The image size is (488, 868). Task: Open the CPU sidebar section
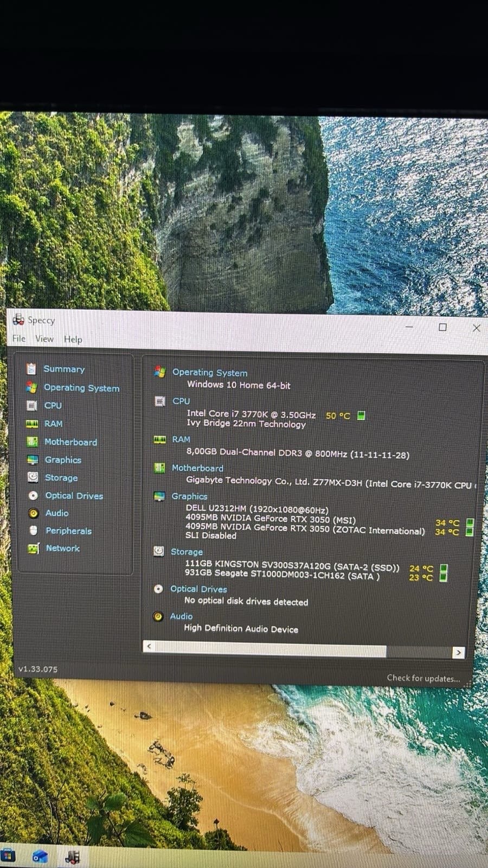point(53,405)
